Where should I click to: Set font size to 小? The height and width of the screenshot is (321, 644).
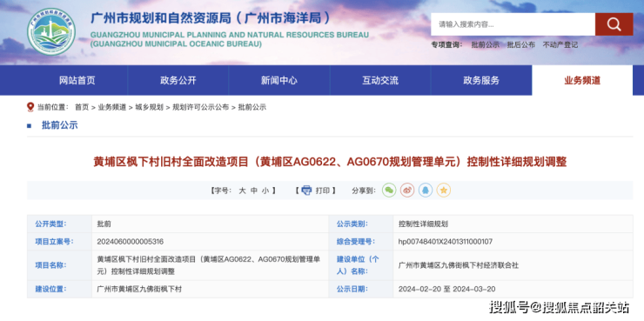click(265, 191)
